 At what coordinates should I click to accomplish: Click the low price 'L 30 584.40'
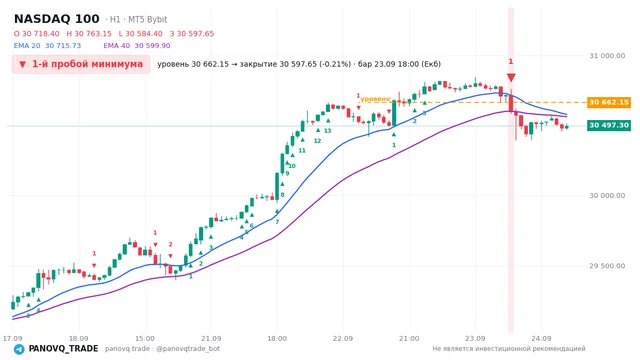coord(140,34)
